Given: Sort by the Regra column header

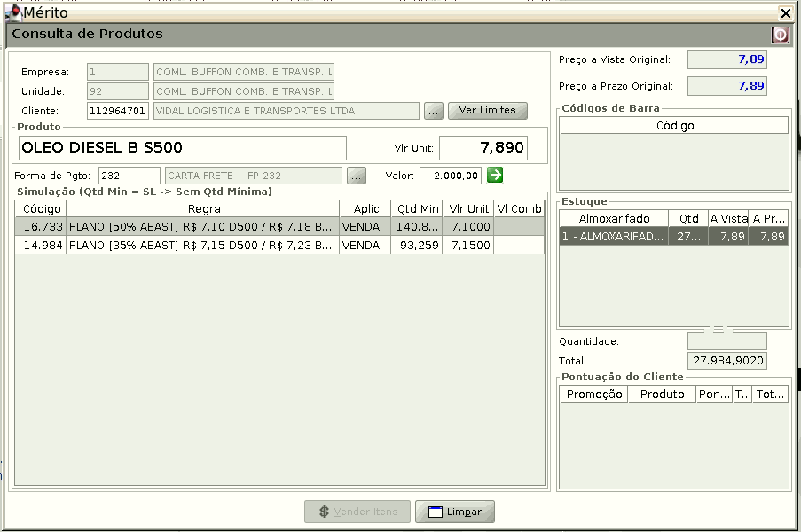Looking at the screenshot, I should point(203,208).
